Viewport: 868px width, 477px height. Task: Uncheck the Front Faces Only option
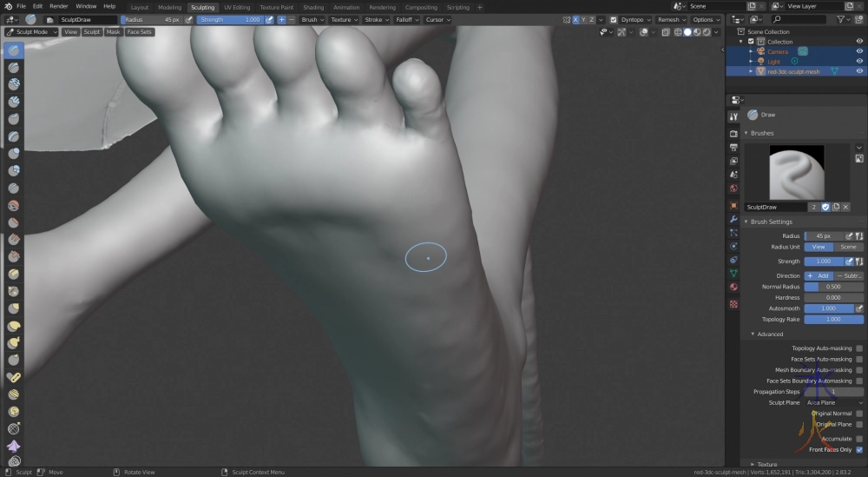pyautogui.click(x=859, y=450)
